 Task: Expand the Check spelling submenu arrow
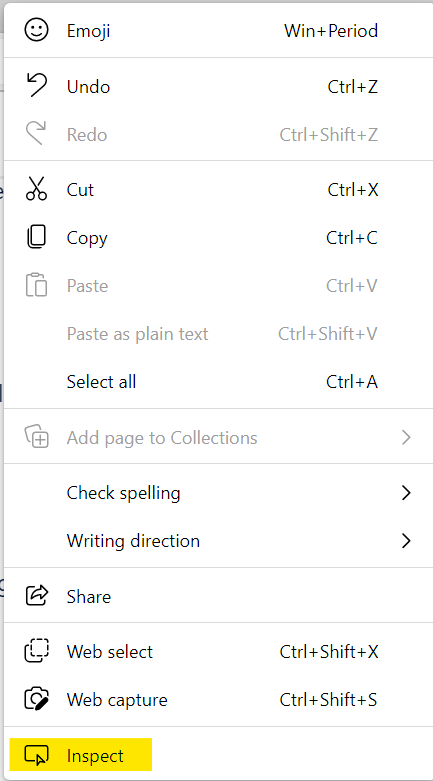[407, 493]
